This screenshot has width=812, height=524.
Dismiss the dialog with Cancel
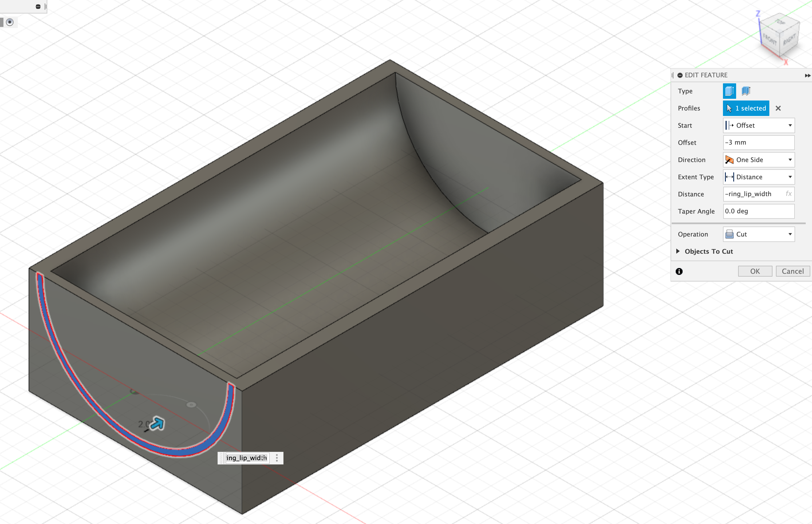click(x=793, y=271)
